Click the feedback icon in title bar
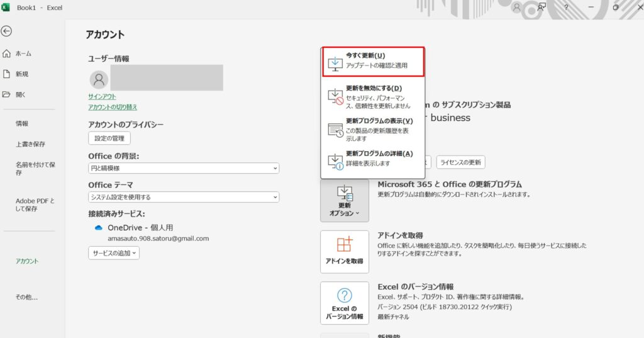 point(541,7)
